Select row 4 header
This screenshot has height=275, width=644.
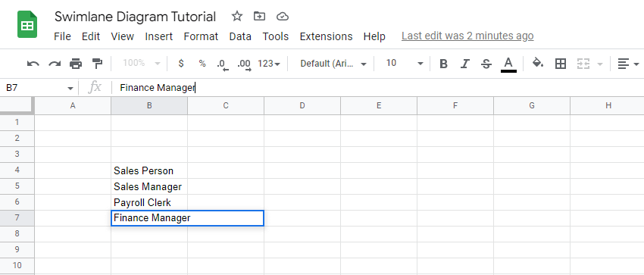(17, 170)
